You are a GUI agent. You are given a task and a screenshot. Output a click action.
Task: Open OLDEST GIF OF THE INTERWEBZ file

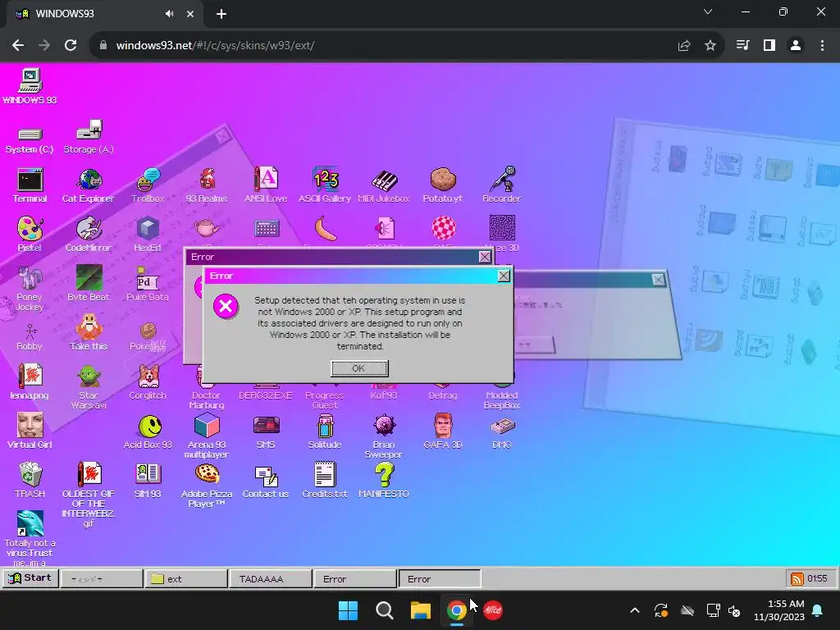pyautogui.click(x=89, y=474)
